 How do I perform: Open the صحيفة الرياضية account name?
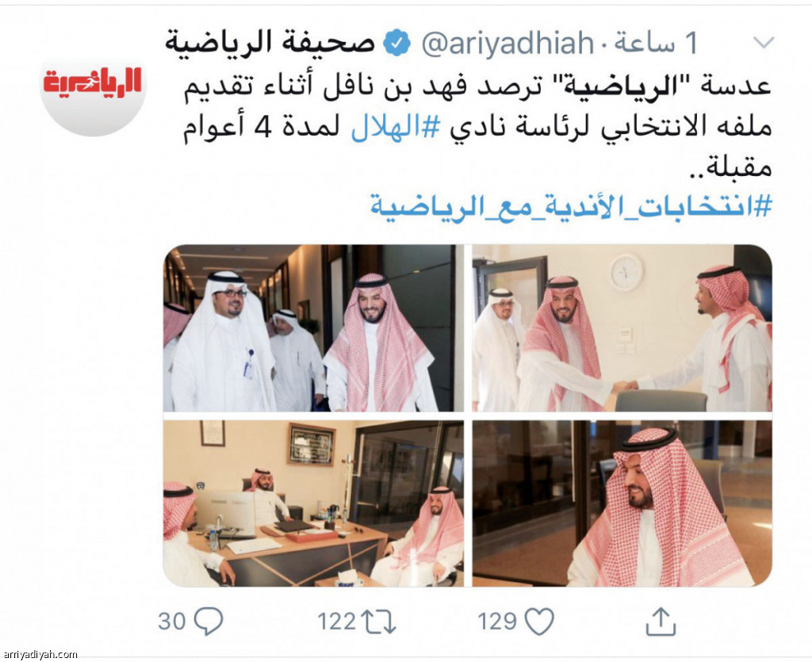[x=270, y=43]
